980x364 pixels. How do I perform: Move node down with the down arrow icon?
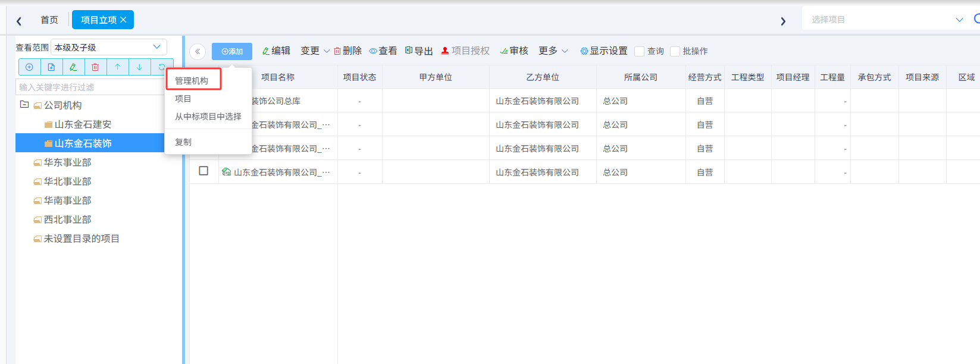(x=139, y=67)
